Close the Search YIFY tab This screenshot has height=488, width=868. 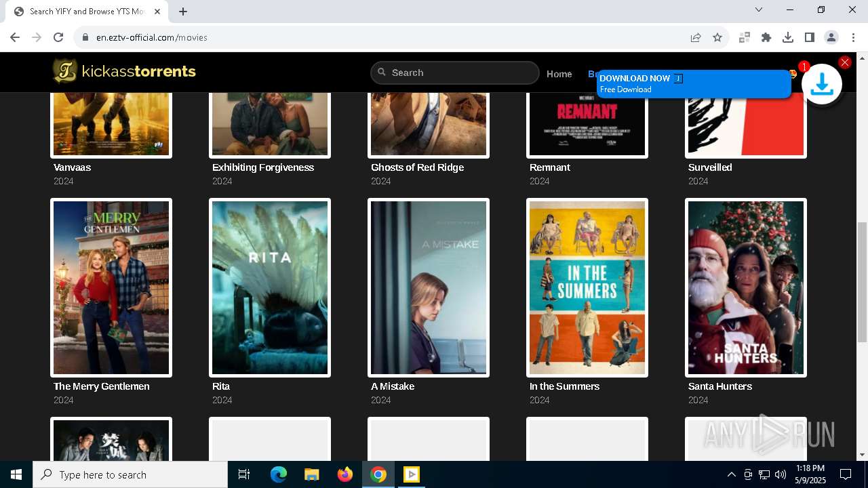(x=157, y=12)
